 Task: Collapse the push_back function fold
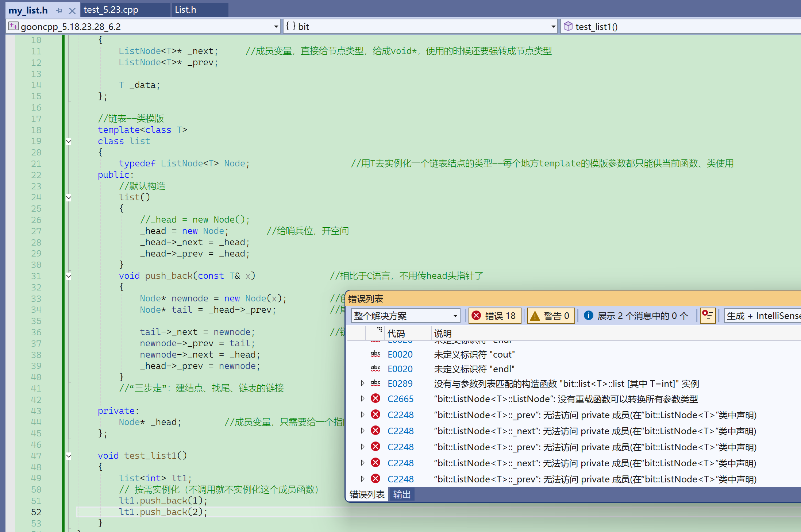click(x=69, y=276)
